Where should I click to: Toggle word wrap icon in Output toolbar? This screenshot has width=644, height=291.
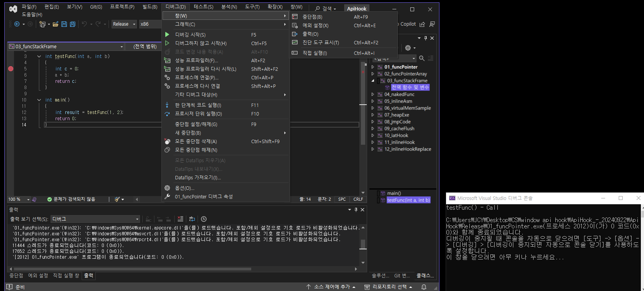(192, 219)
